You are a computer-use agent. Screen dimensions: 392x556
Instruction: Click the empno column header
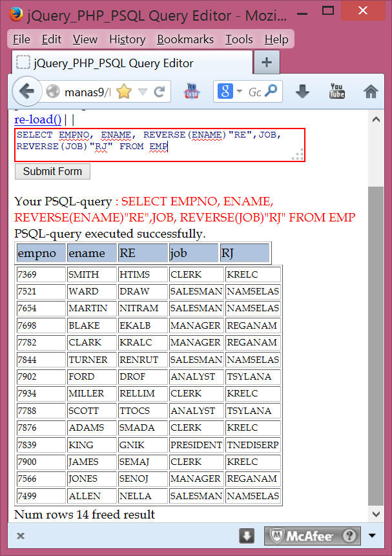41,253
